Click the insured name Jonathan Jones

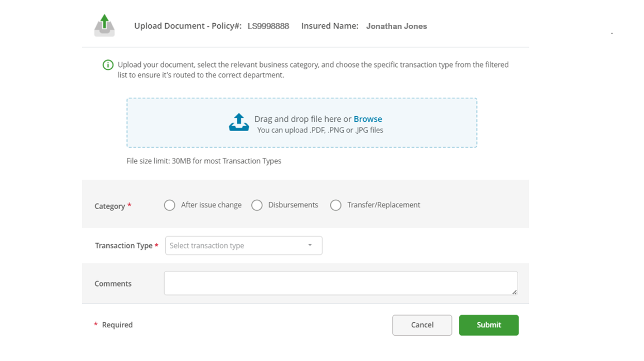pyautogui.click(x=396, y=26)
